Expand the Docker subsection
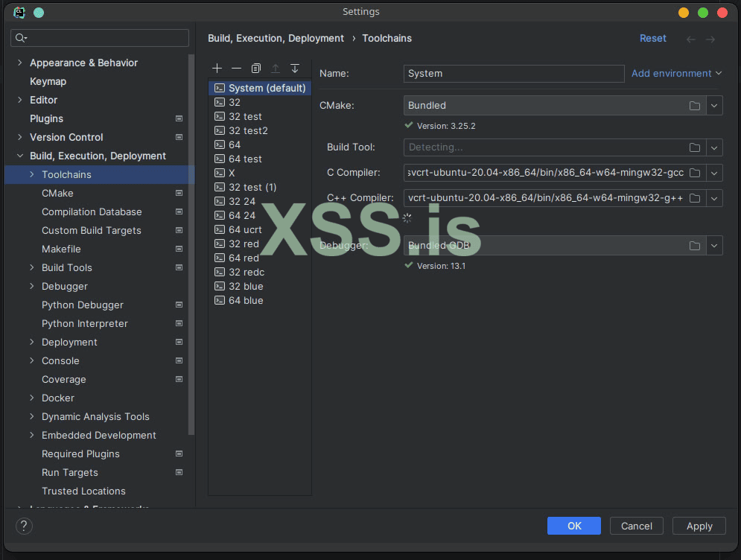This screenshot has width=741, height=560. point(32,398)
